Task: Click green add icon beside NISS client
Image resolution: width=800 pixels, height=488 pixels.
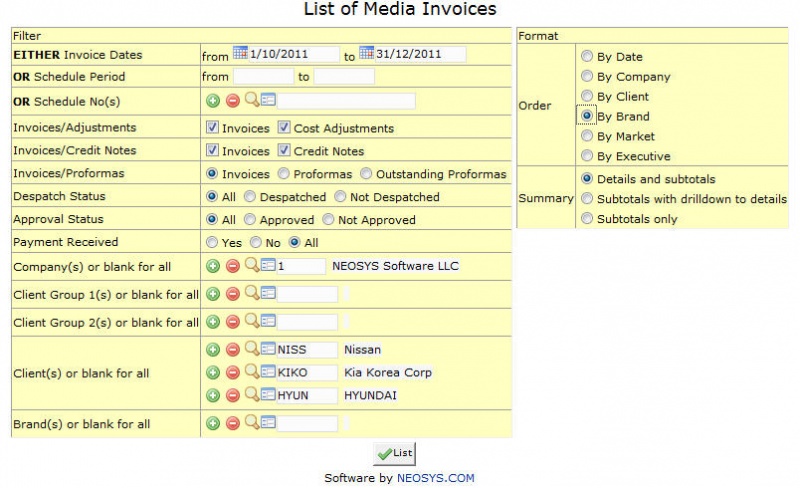Action: coord(213,350)
